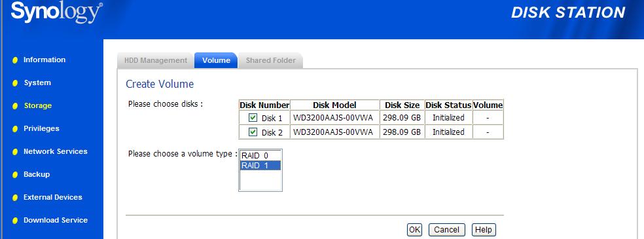Switch to the Shared Folder tab

[271, 60]
